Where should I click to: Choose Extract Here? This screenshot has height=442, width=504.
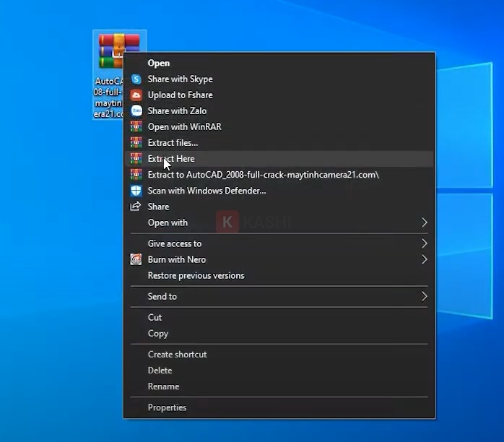pos(279,158)
